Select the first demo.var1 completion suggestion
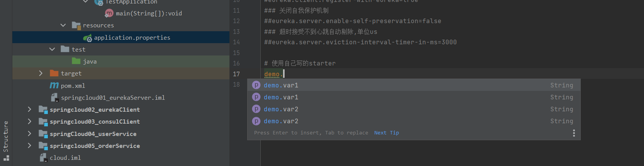The image size is (644, 166). 281,85
